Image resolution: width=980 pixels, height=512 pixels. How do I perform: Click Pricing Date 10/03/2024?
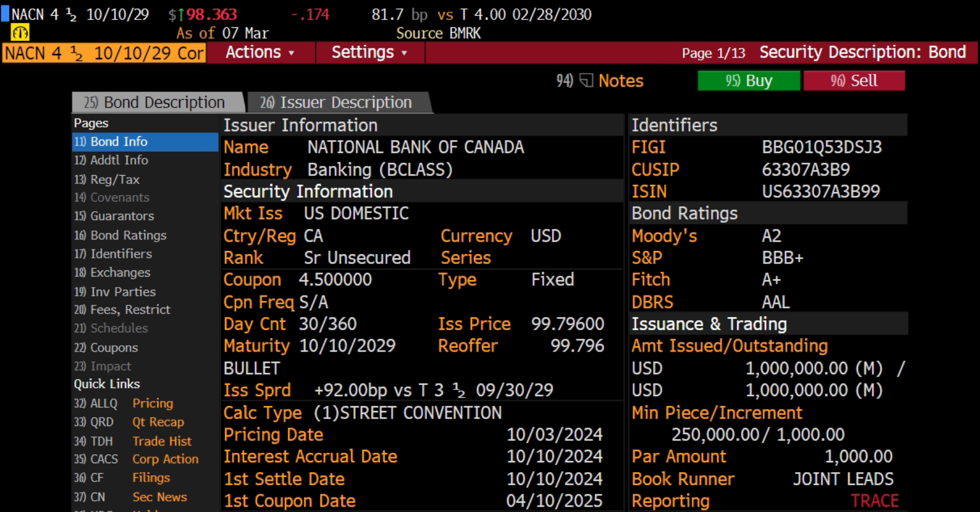coord(554,435)
